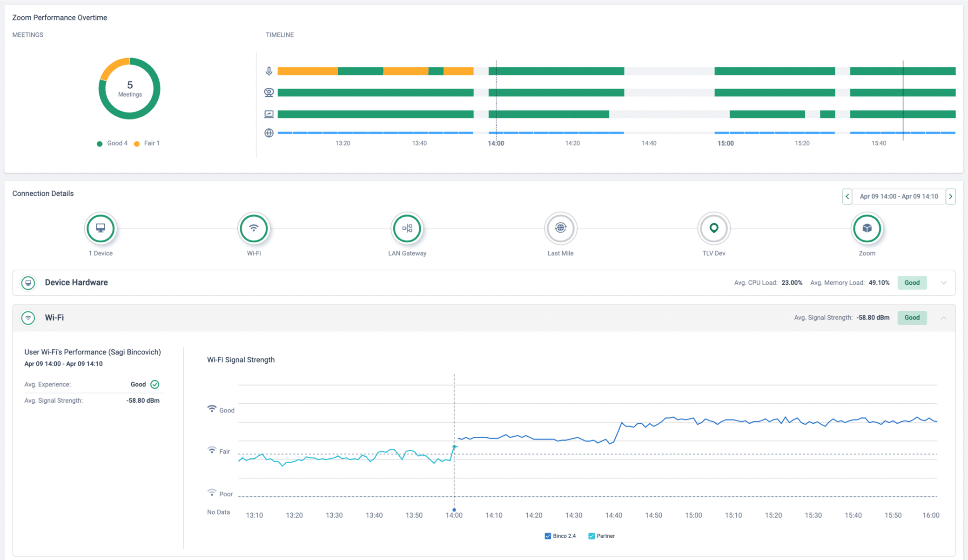Image resolution: width=968 pixels, height=560 pixels.
Task: Click the Device Hardware section title
Action: point(76,282)
